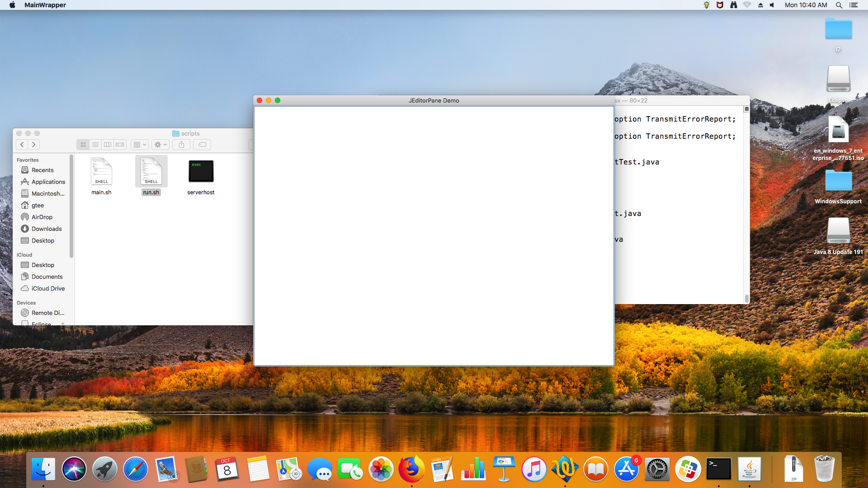Switch Finder to list view

[95, 145]
